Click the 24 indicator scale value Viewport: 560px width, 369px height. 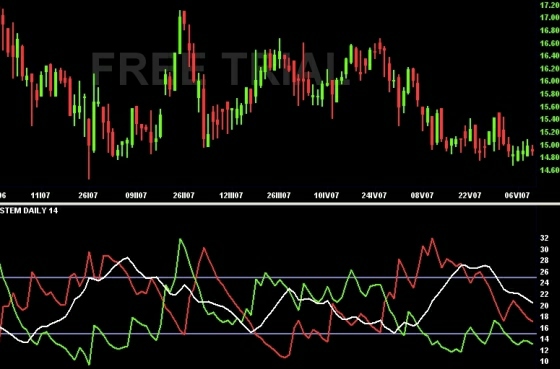(544, 283)
